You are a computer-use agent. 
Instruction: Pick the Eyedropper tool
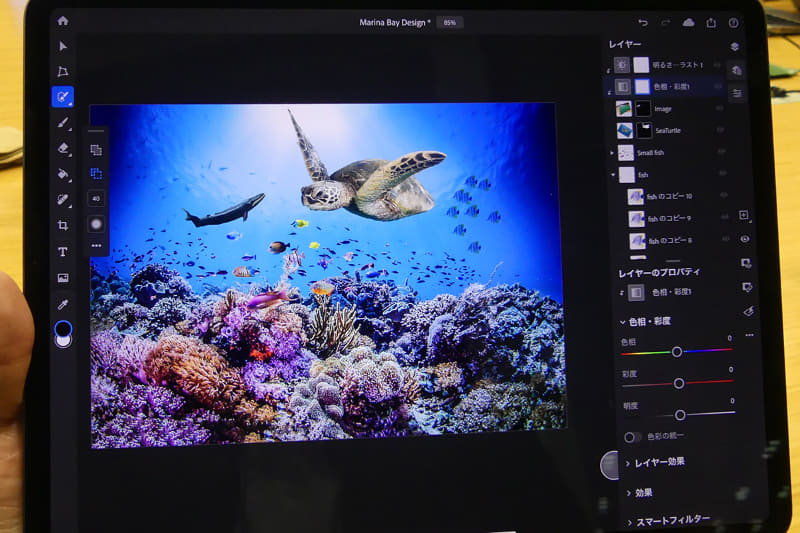63,304
